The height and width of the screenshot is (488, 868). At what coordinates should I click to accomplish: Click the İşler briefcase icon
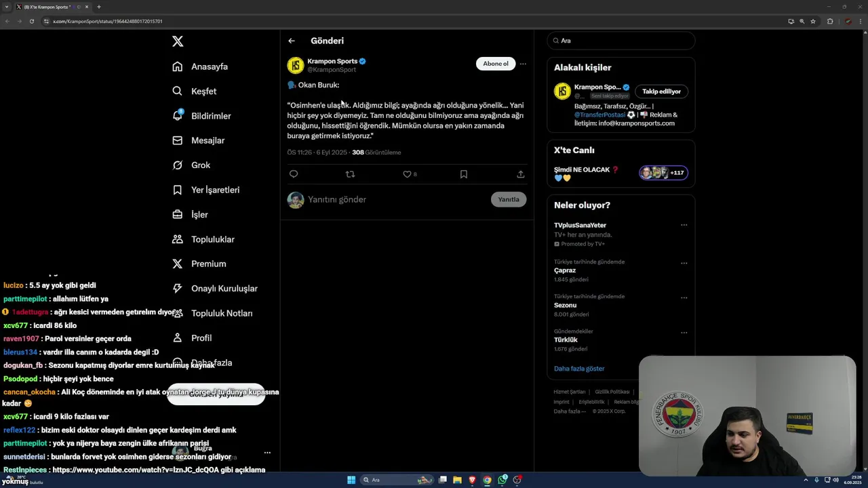pos(178,214)
